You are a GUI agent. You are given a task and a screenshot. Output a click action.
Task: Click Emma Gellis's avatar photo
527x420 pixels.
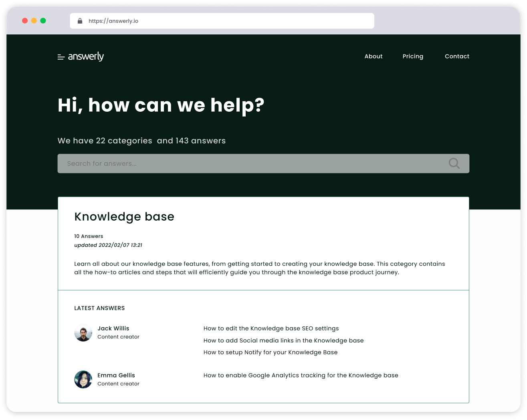[x=83, y=379]
